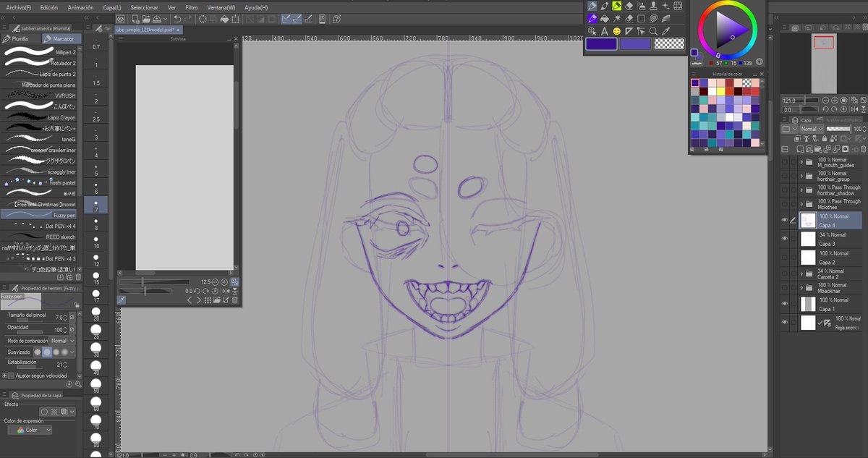868x458 pixels.
Task: Click Lock layer padlock icon
Action: 825,138
